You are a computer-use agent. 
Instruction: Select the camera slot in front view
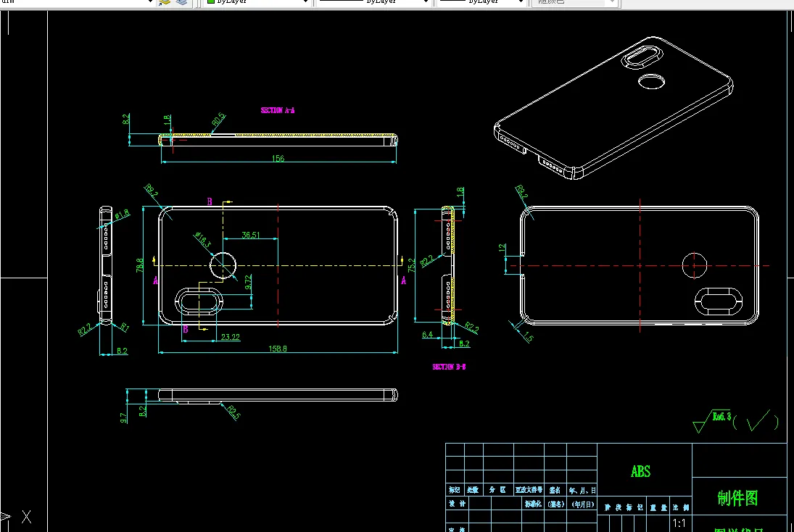(x=199, y=302)
